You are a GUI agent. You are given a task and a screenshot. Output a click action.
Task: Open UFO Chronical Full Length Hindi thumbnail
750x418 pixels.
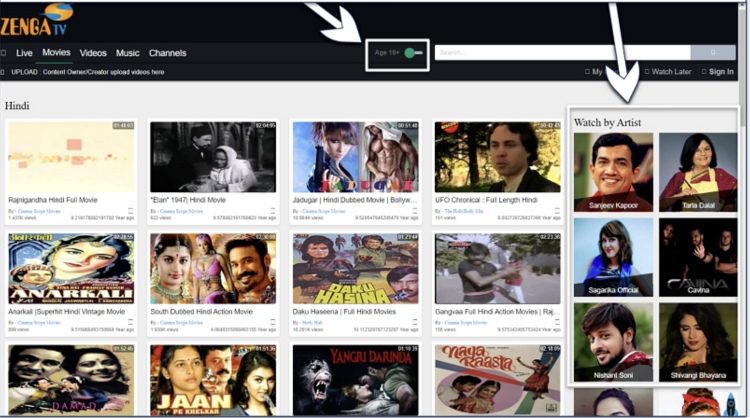(x=497, y=157)
